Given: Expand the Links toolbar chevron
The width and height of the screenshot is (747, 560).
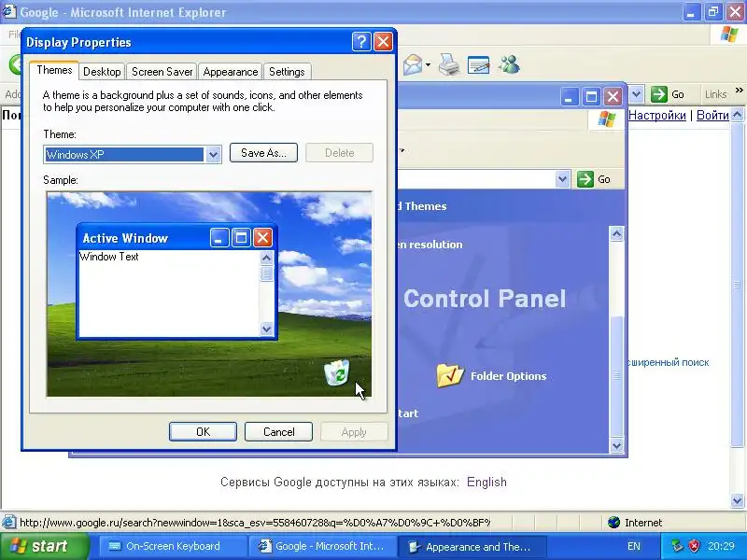Looking at the screenshot, I should coord(739,91).
